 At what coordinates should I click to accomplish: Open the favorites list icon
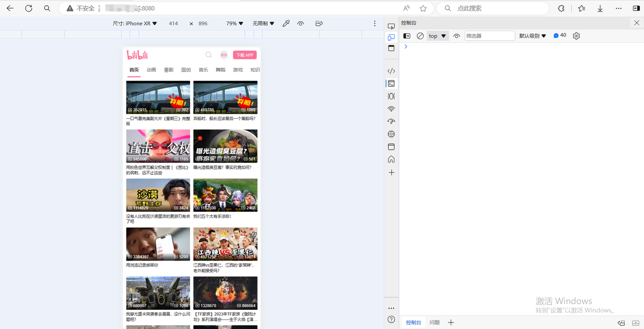(582, 9)
